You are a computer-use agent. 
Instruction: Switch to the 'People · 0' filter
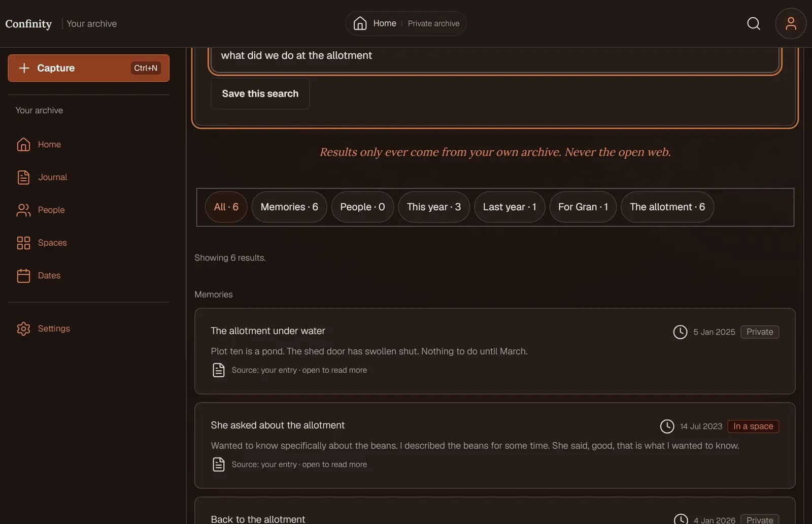click(362, 207)
